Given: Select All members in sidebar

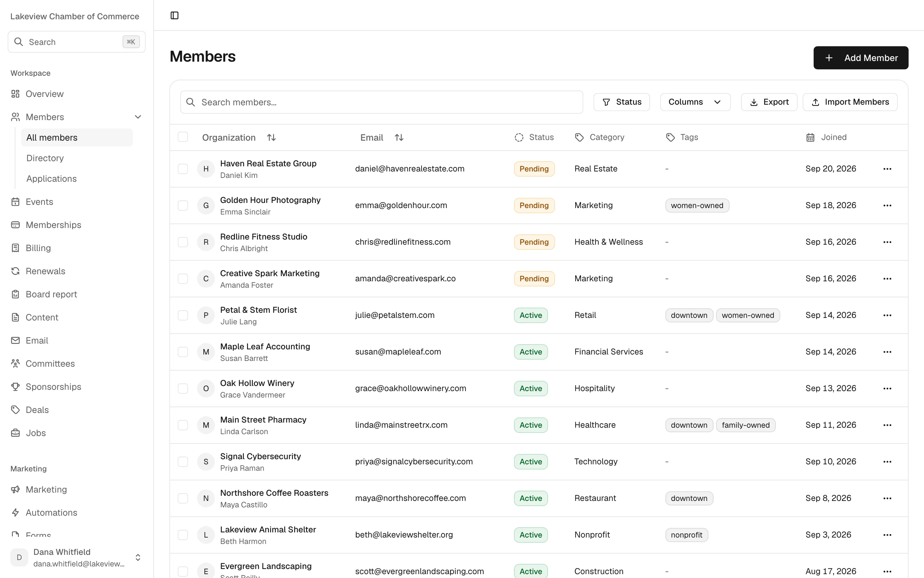Looking at the screenshot, I should coord(77,138).
